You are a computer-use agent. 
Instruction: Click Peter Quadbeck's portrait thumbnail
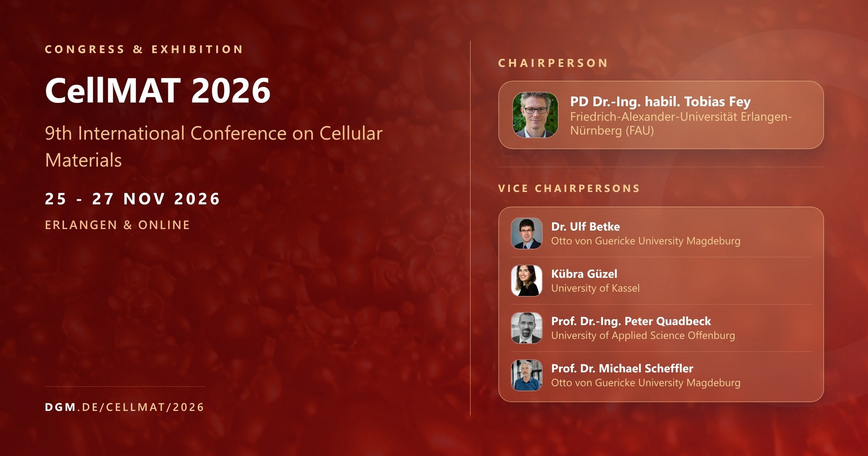tap(526, 328)
